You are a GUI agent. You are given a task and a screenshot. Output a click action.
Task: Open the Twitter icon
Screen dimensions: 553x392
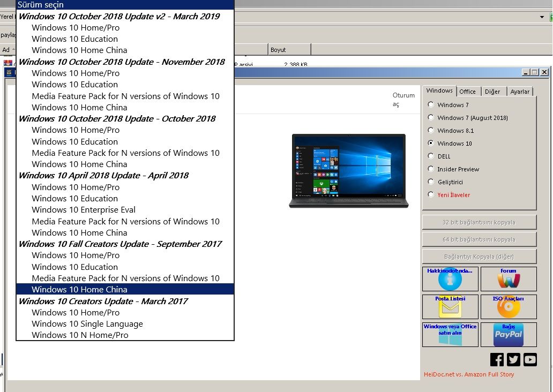pos(513,359)
